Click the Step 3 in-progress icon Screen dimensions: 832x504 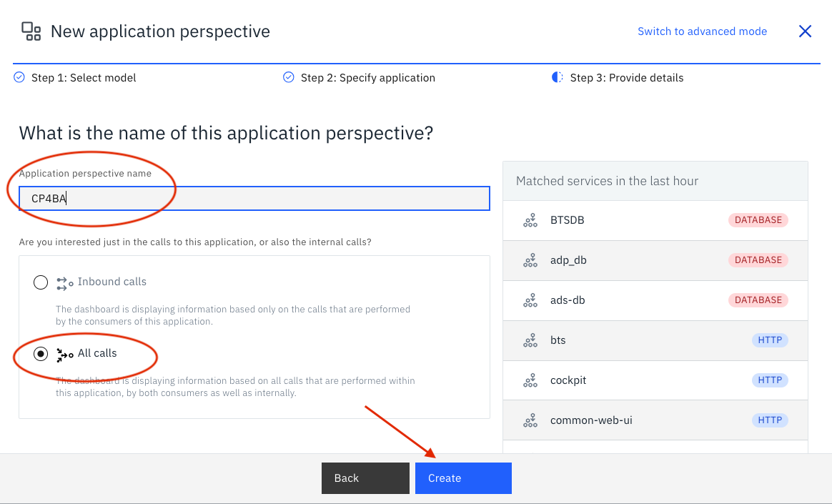click(x=557, y=77)
